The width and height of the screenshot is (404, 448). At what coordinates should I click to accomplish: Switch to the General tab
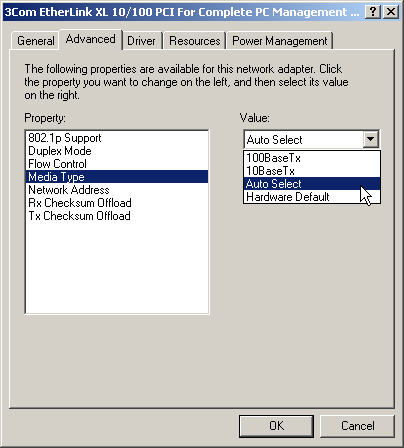[x=36, y=41]
